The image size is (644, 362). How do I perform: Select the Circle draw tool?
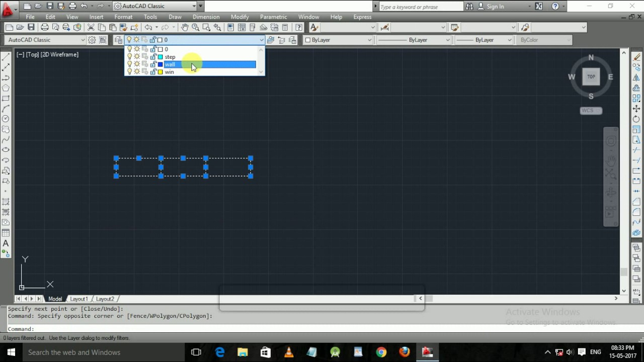pos(6,119)
